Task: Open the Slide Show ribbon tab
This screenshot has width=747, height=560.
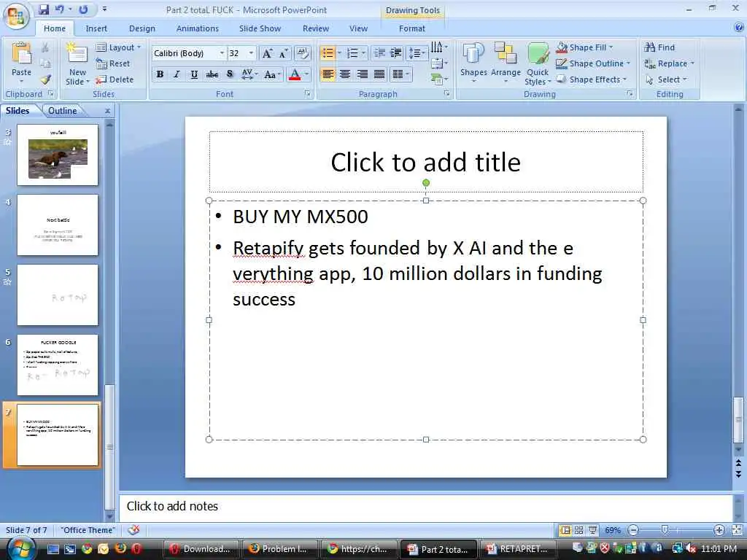Action: 260,28
